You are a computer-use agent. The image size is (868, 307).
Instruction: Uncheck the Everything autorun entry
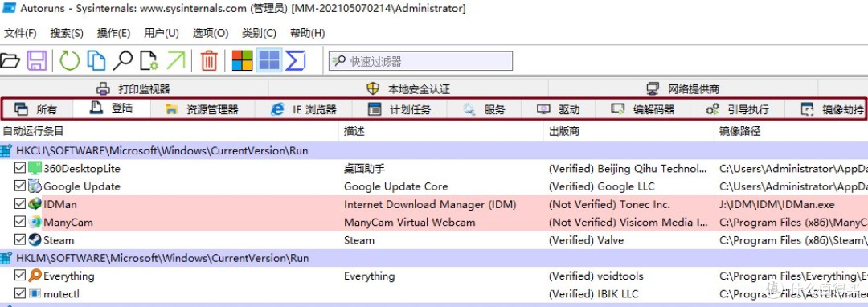(x=20, y=276)
